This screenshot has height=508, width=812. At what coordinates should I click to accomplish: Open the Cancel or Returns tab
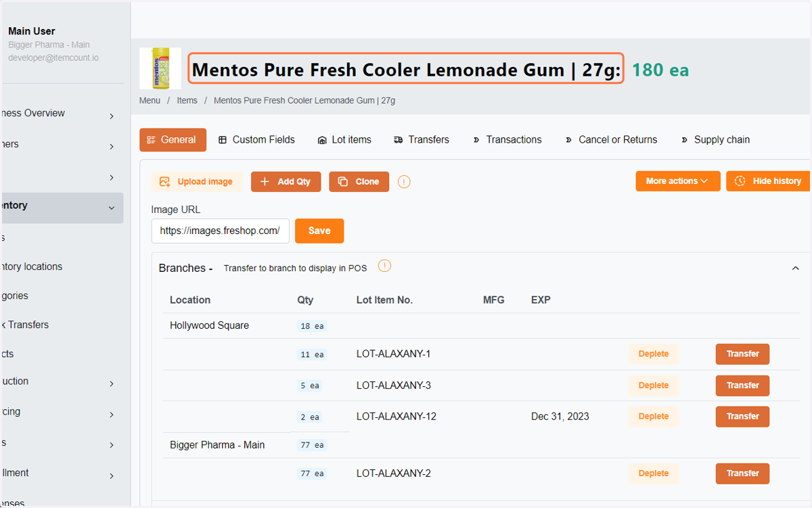tap(611, 140)
